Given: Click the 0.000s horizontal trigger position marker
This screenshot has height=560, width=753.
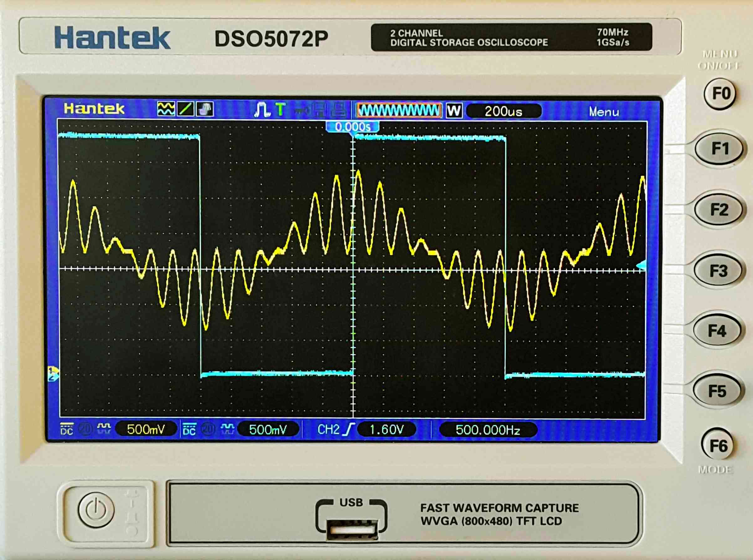Looking at the screenshot, I should point(353,127).
